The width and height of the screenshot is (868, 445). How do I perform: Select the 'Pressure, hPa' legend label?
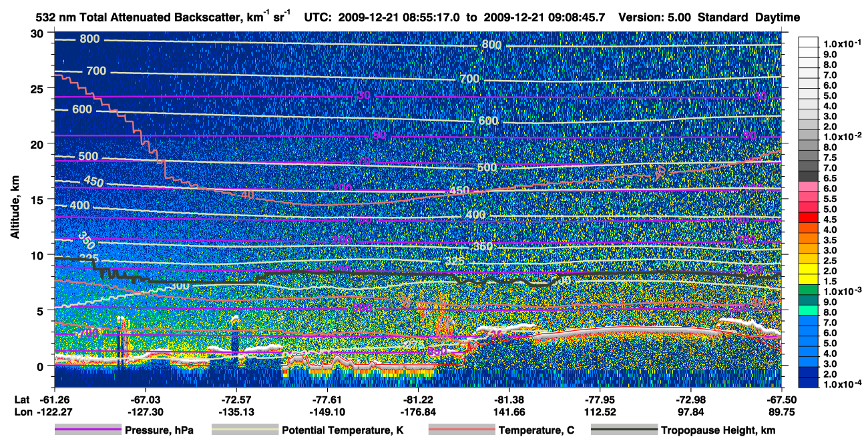[x=159, y=431]
